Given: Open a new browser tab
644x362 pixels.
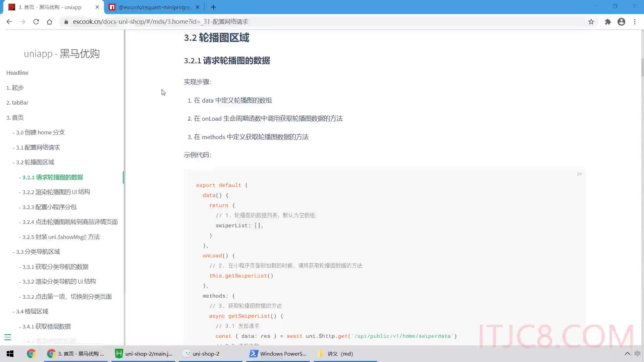Looking at the screenshot, I should [x=213, y=7].
